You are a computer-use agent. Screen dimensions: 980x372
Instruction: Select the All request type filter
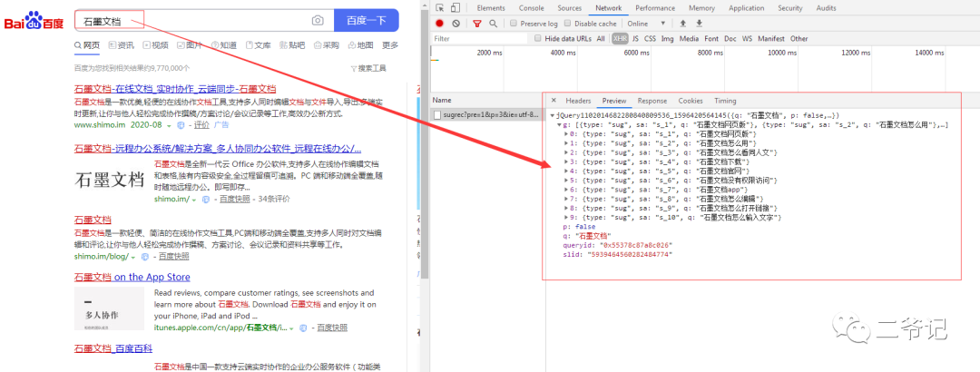point(601,39)
